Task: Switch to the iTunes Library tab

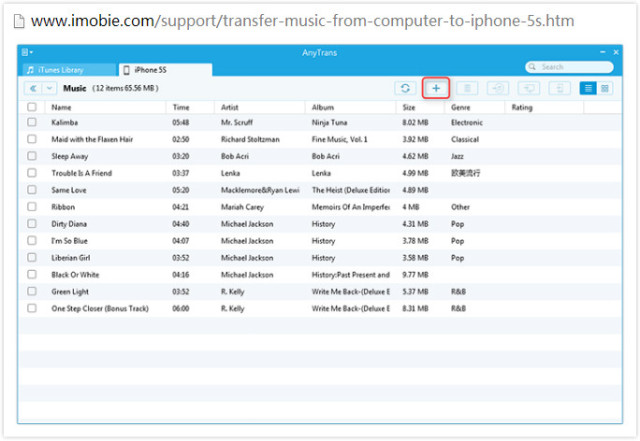Action: coord(69,70)
